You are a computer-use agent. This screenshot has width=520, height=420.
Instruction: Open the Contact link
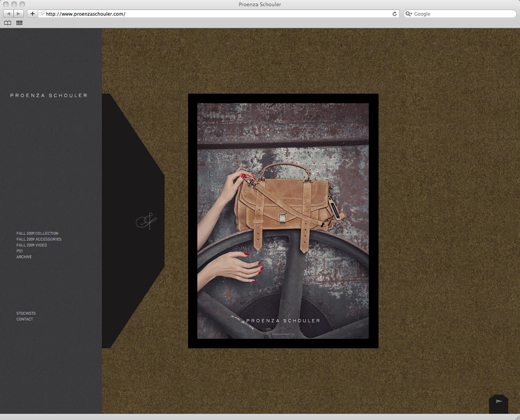coord(25,319)
